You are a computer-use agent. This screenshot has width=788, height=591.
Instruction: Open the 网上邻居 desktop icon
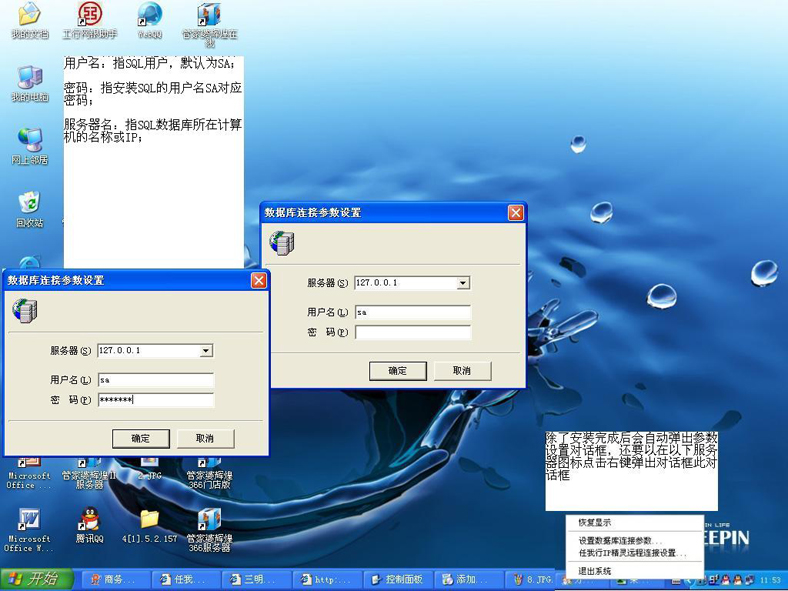click(x=30, y=146)
